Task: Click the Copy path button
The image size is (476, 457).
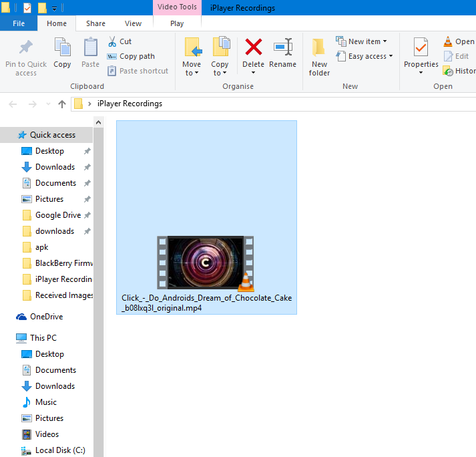Action: pyautogui.click(x=131, y=56)
